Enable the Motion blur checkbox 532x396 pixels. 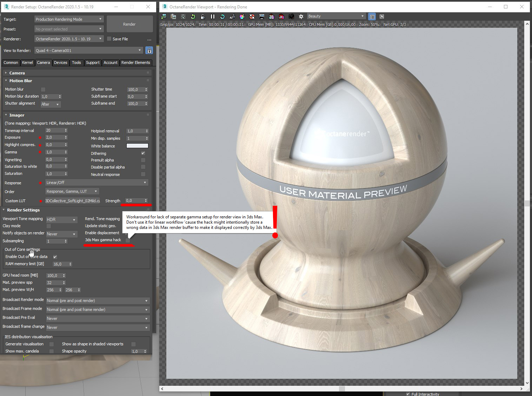[43, 90]
